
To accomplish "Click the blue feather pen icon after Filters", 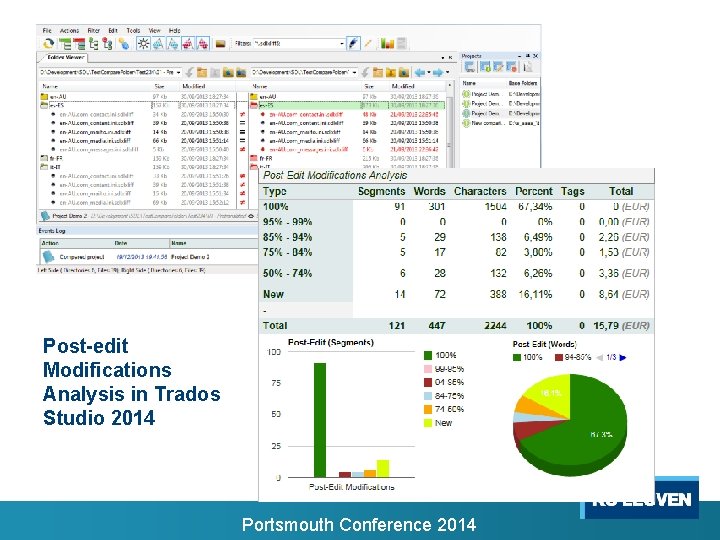I will tap(353, 44).
